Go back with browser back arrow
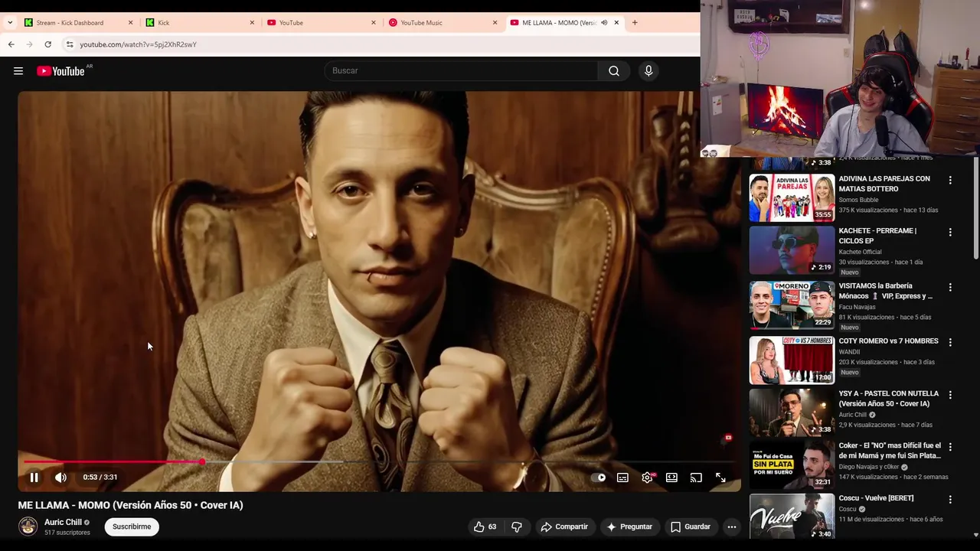The image size is (980, 551). (x=11, y=44)
